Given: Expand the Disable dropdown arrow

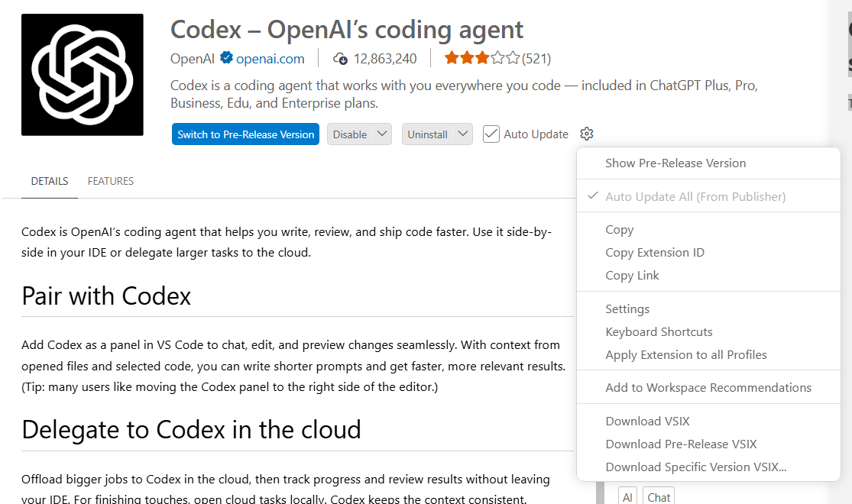Looking at the screenshot, I should click(x=382, y=134).
